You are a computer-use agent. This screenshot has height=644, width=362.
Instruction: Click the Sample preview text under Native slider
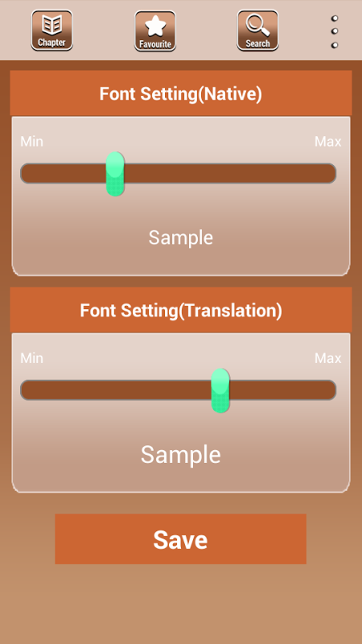click(181, 238)
